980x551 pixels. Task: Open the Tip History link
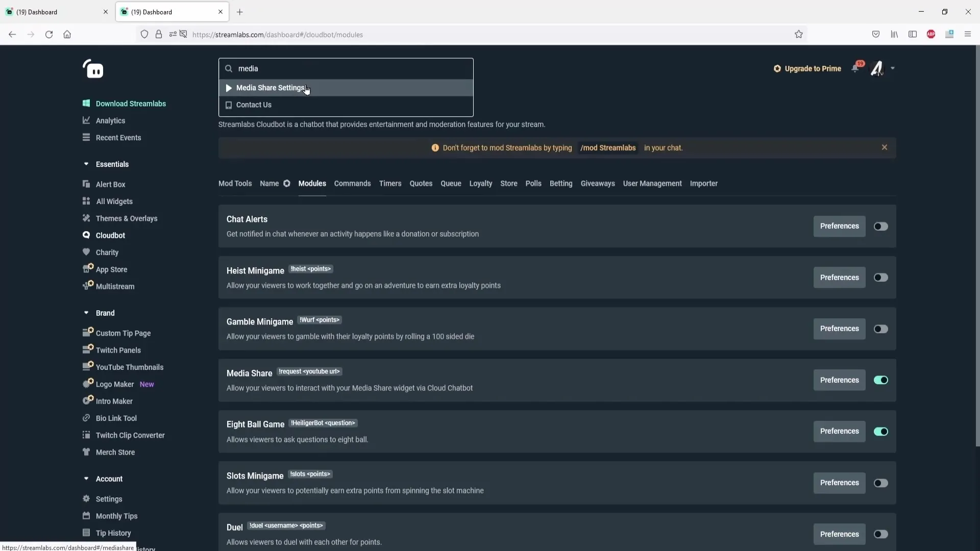pos(113,533)
